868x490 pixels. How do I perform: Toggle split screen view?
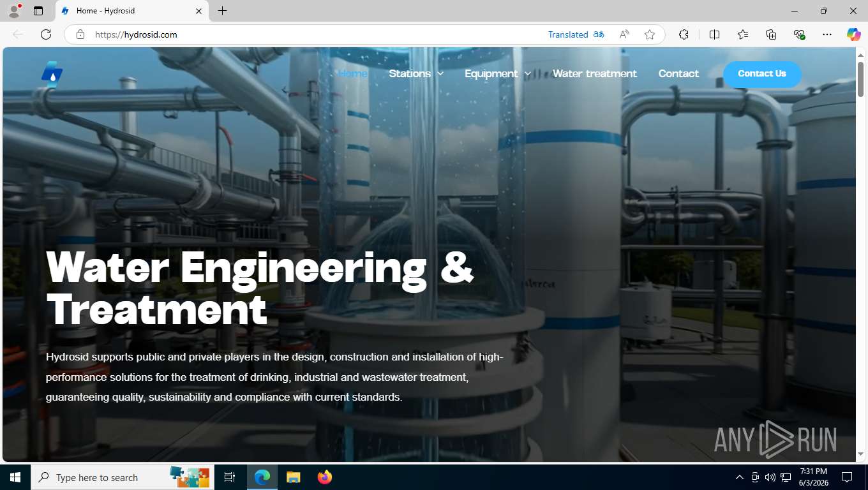[714, 34]
